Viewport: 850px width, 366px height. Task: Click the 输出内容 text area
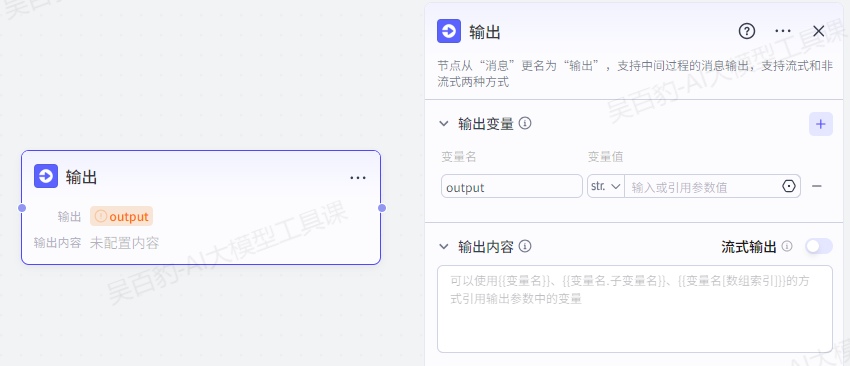coord(635,309)
